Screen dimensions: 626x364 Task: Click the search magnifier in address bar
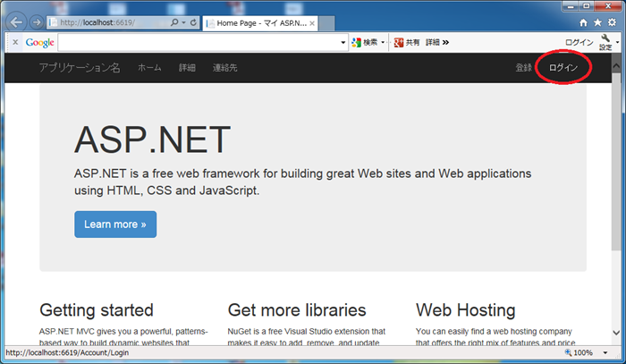pos(174,22)
